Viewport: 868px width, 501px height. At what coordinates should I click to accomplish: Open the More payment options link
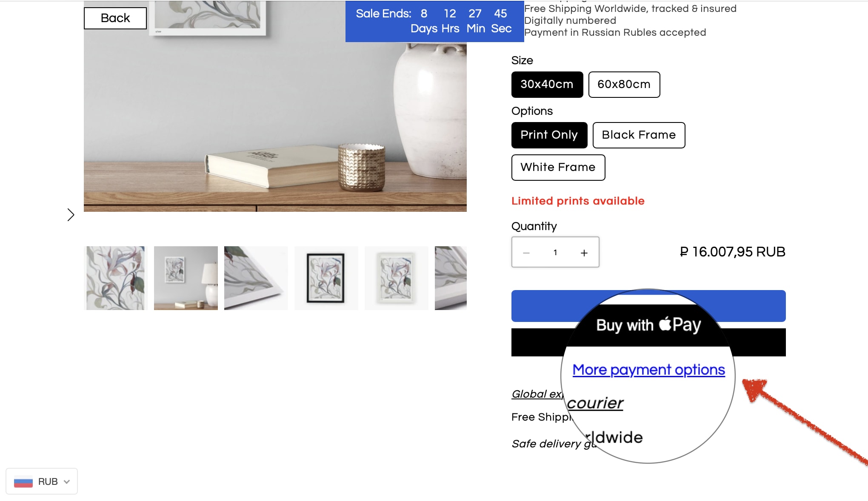(x=648, y=370)
